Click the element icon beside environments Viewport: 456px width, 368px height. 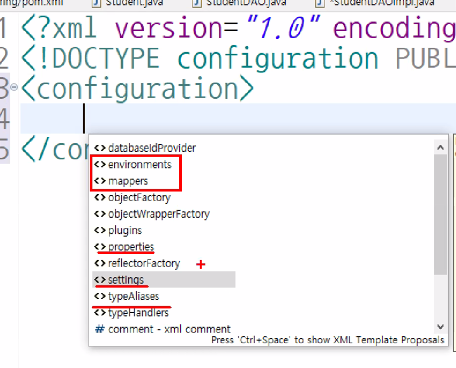100,164
